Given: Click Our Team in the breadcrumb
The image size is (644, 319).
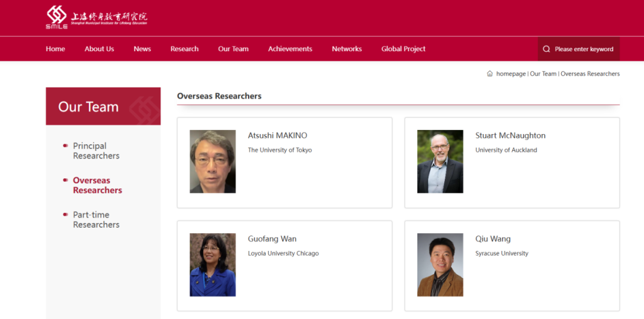Looking at the screenshot, I should click(x=543, y=74).
